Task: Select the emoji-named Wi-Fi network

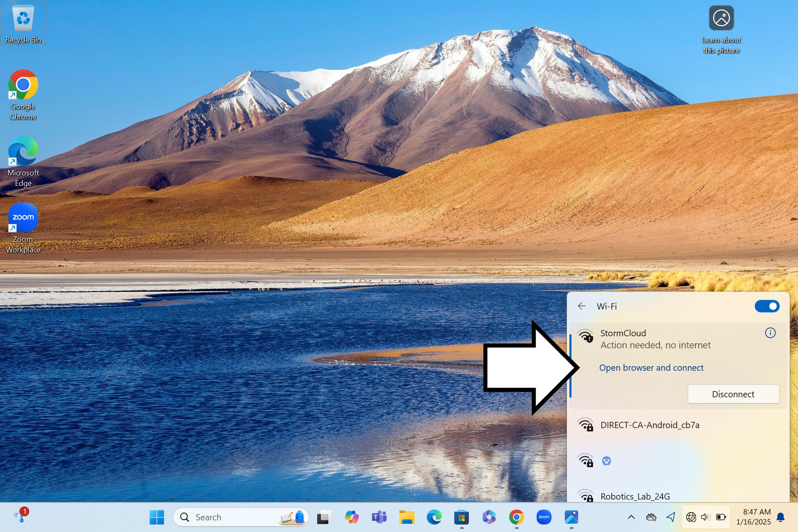Action: 606,461
